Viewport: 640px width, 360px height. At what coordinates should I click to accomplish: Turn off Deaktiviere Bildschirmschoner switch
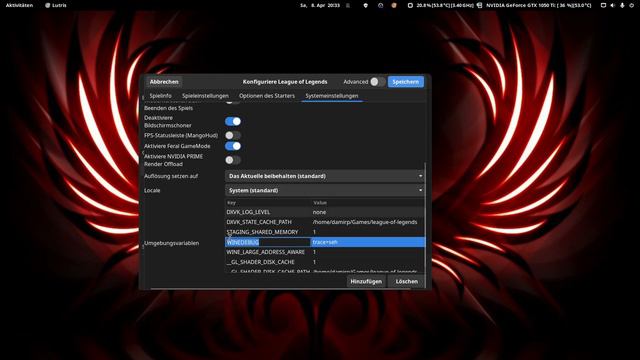click(x=233, y=121)
